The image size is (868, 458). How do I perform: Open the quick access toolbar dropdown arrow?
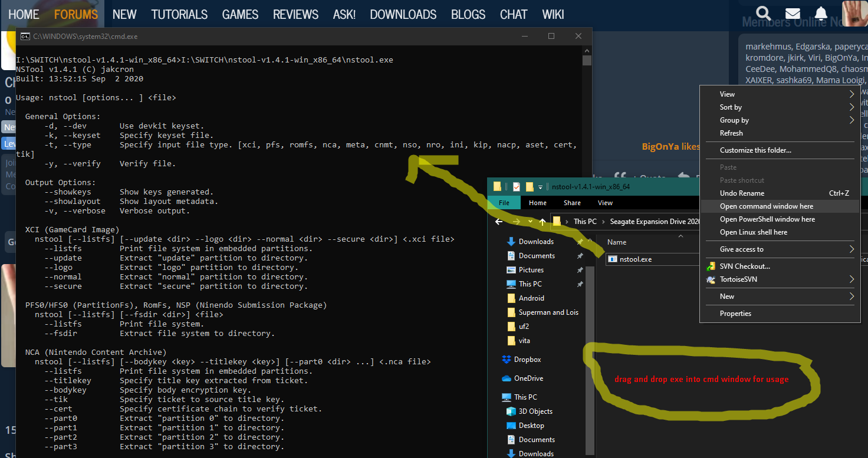[540, 187]
